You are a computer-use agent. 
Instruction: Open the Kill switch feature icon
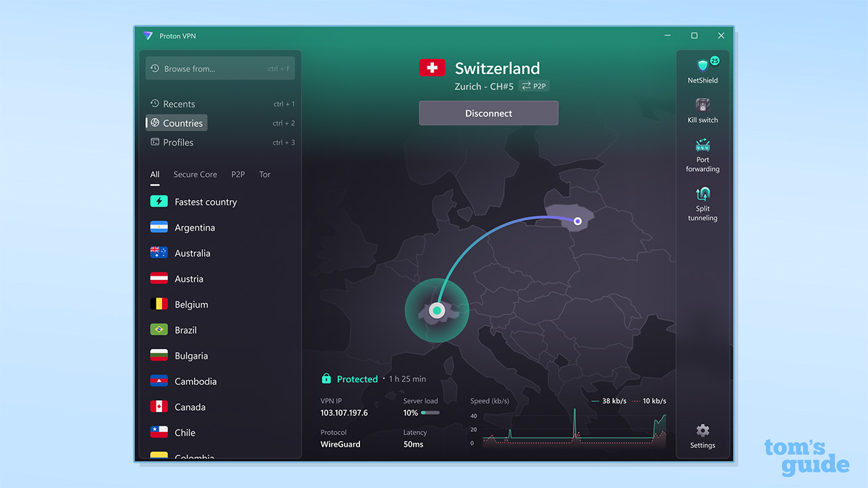[x=703, y=105]
